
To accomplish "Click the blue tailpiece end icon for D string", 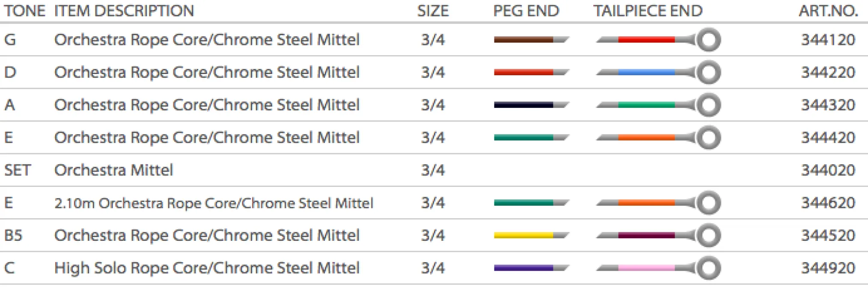I will point(657,72).
